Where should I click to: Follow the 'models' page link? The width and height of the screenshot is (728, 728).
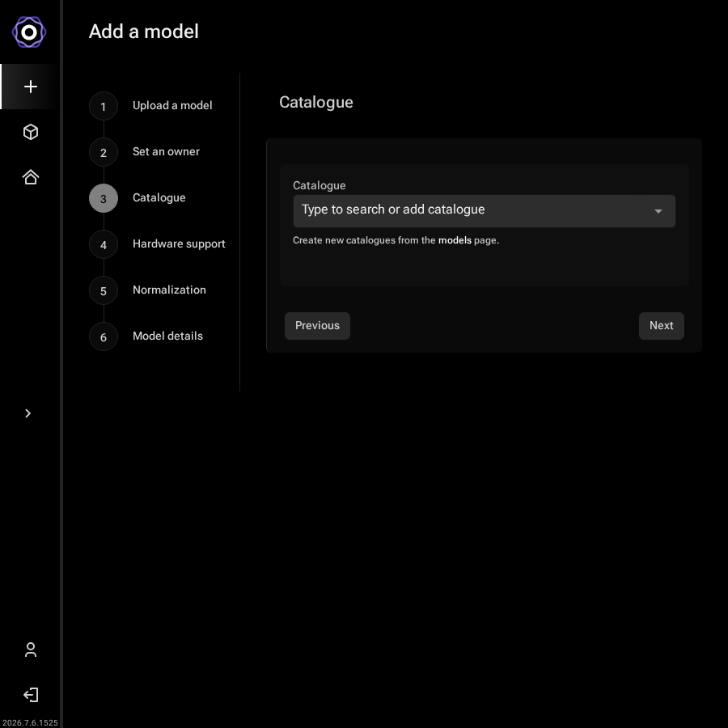point(455,240)
